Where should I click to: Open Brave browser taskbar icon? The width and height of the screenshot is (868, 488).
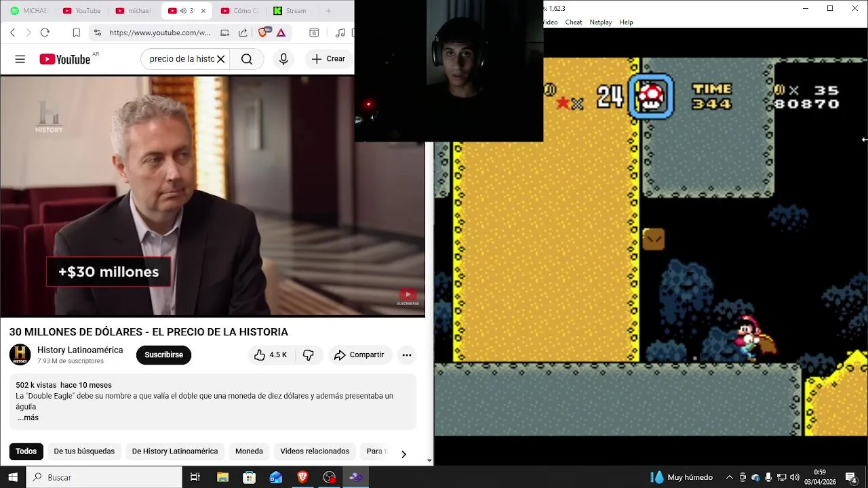click(x=302, y=477)
